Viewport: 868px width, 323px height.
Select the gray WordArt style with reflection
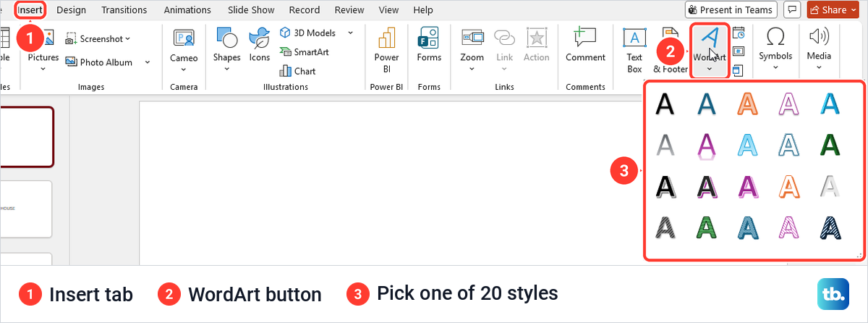(665, 146)
